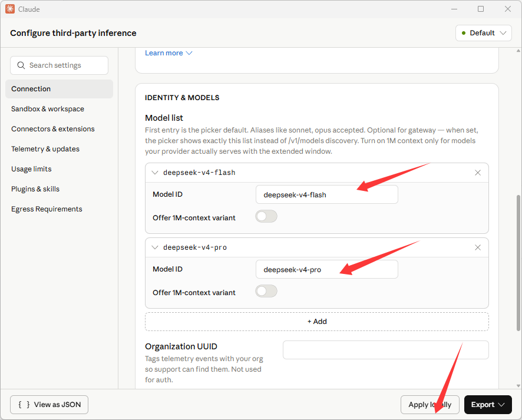Viewport: 522px width, 420px height.
Task: Click the Model list label
Action: coord(164,118)
